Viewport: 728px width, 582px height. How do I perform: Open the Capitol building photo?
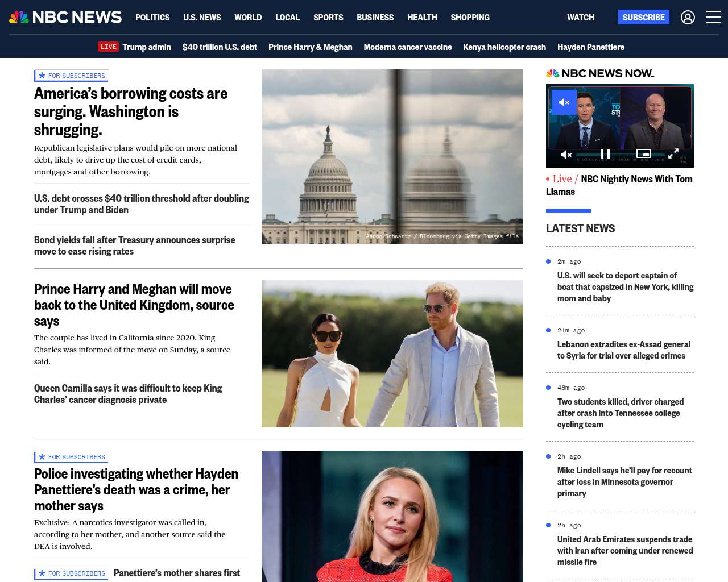point(392,156)
